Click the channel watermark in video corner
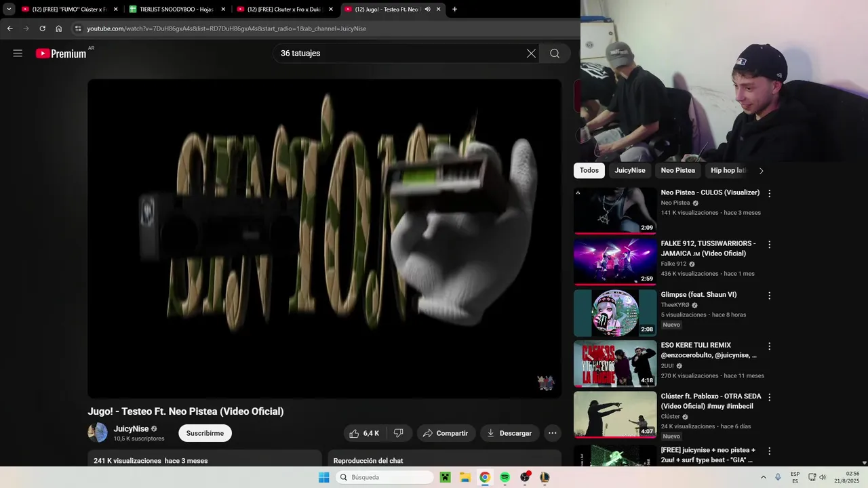This screenshot has height=488, width=868. point(546,383)
